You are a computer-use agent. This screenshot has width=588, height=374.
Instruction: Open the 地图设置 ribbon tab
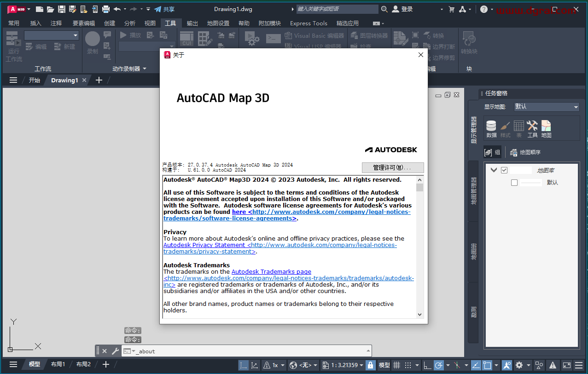point(218,23)
